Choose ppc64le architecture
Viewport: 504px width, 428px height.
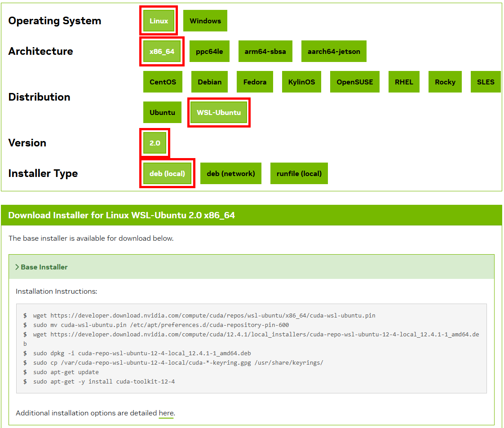tap(209, 51)
